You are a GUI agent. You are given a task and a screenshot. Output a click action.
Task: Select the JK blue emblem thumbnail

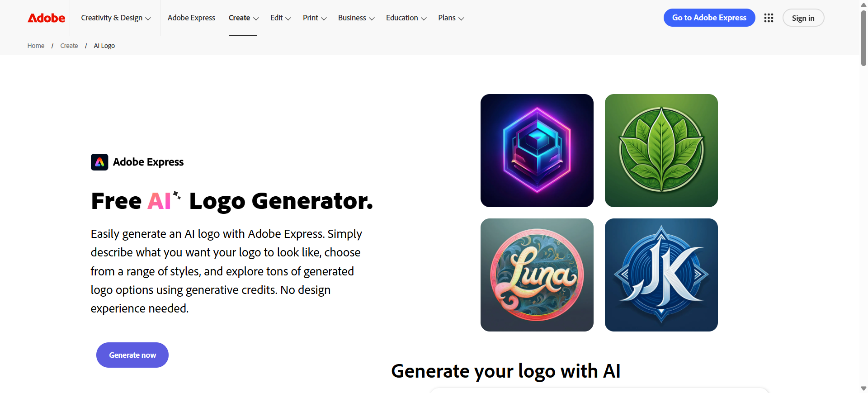(x=661, y=275)
